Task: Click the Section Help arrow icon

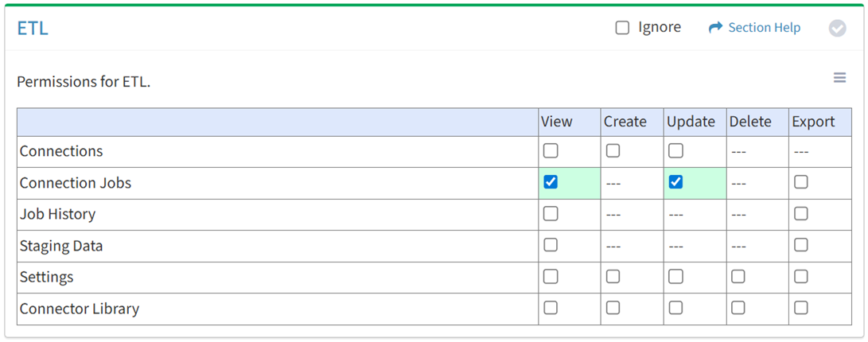Action: point(714,28)
